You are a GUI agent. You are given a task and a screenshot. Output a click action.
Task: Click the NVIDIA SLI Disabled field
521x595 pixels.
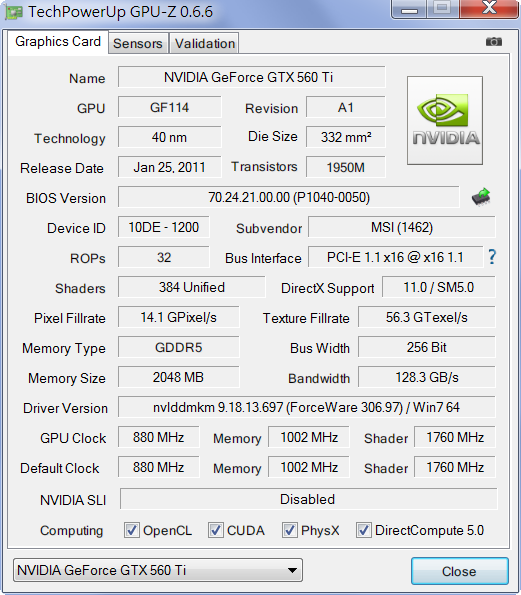click(x=308, y=499)
